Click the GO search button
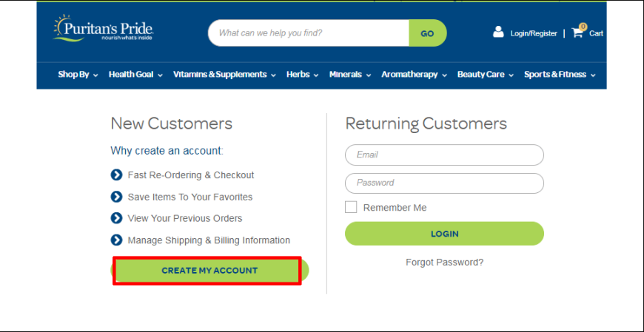This screenshot has width=644, height=332. coord(428,33)
